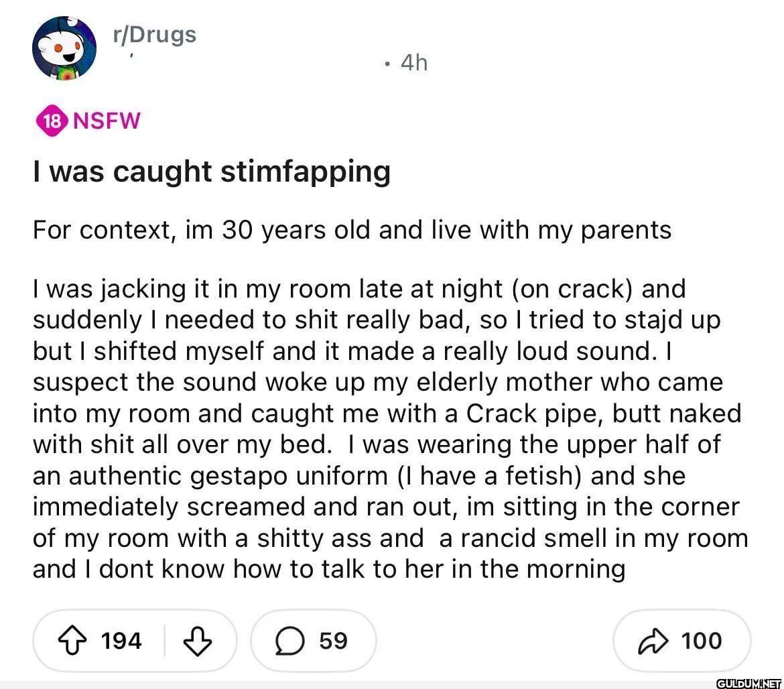This screenshot has height=689, width=784.
Task: Click the 194 upvote count
Action: [x=121, y=641]
